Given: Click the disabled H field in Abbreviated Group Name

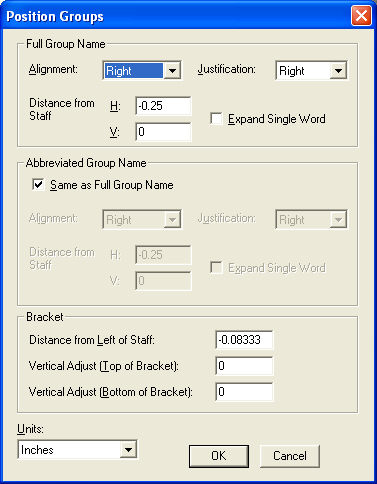Looking at the screenshot, I should pyautogui.click(x=163, y=255).
